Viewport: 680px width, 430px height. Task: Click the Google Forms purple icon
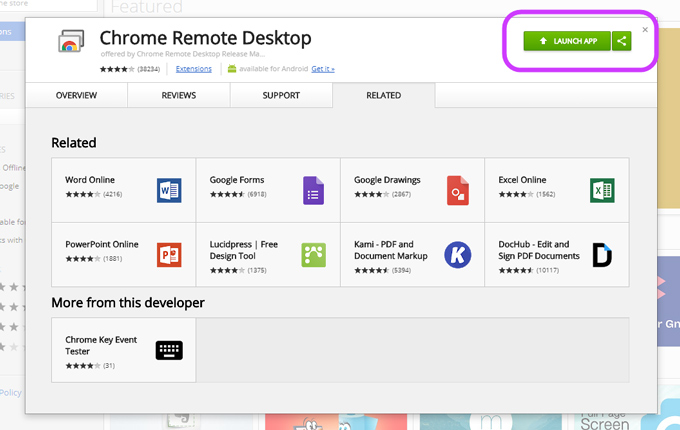[314, 190]
